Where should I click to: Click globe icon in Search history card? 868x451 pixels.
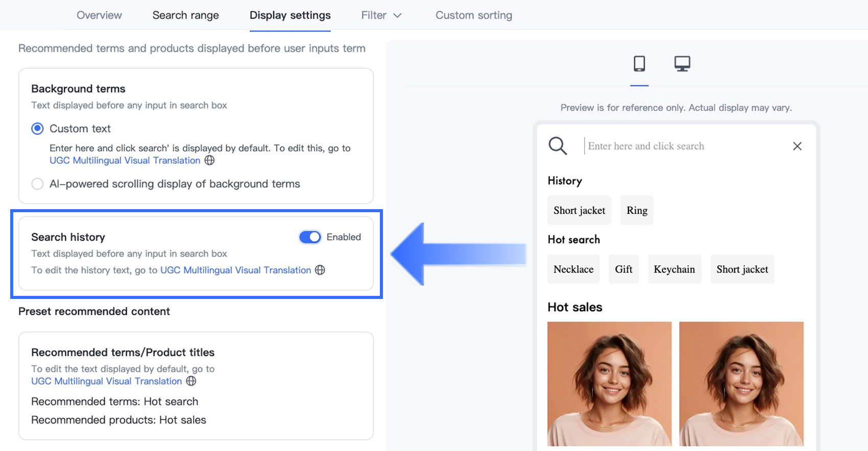click(320, 270)
